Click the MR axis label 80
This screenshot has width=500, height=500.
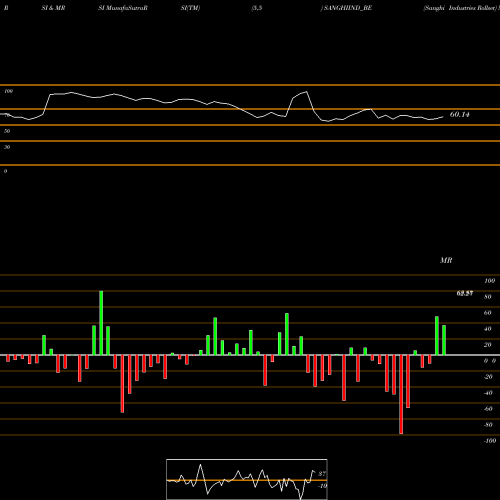point(488,297)
